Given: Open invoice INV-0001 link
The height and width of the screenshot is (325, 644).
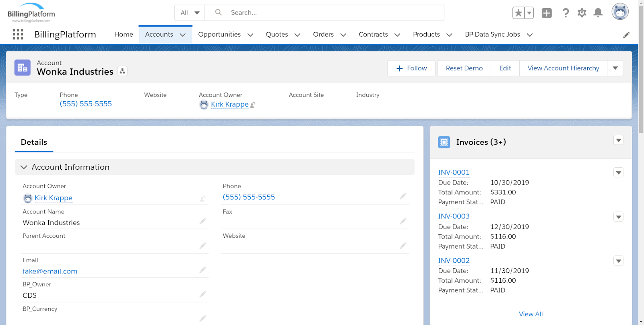Looking at the screenshot, I should coord(454,172).
